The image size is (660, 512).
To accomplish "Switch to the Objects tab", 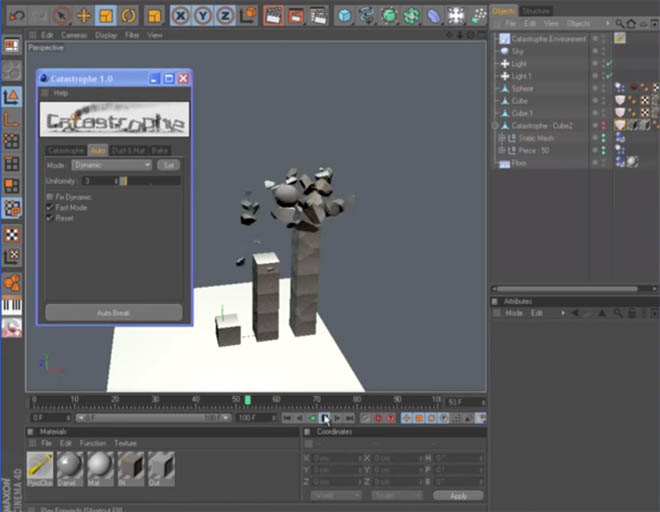I will 504,11.
